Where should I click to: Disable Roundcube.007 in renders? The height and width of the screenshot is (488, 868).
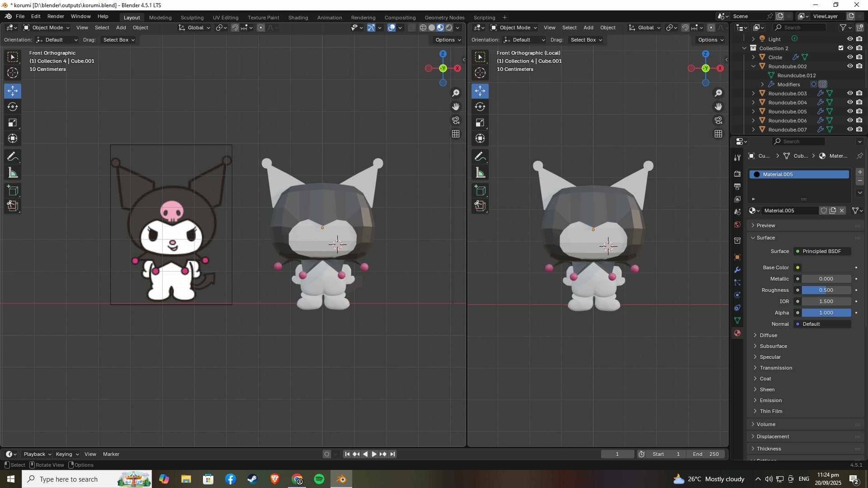(x=859, y=129)
